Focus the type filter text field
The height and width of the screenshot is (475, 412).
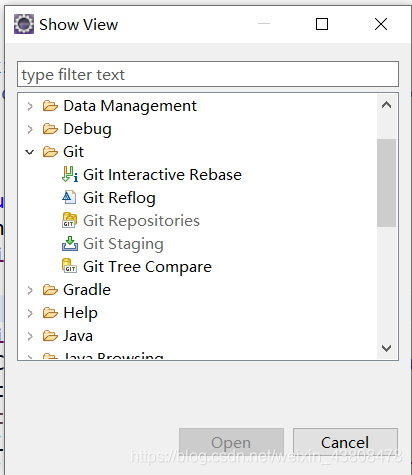(x=208, y=74)
